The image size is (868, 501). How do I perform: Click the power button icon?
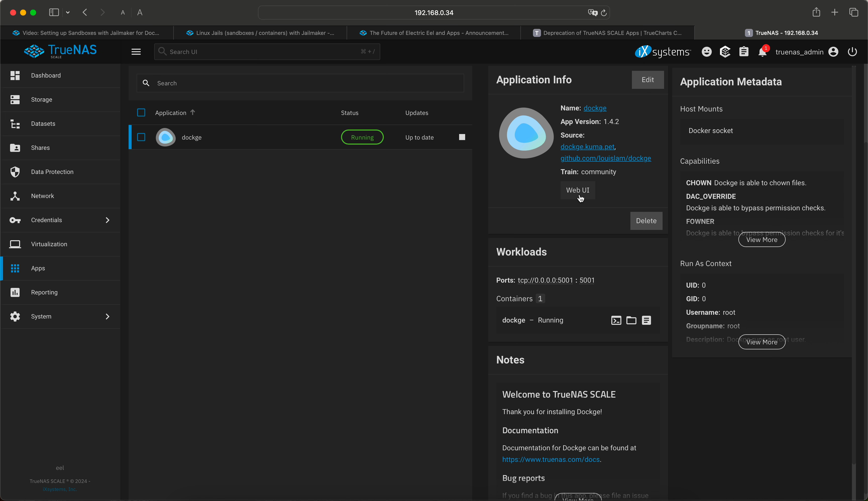coord(852,52)
